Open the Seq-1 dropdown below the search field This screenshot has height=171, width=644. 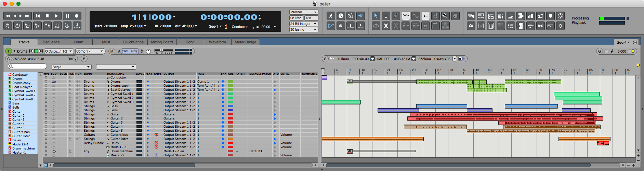(x=71, y=67)
